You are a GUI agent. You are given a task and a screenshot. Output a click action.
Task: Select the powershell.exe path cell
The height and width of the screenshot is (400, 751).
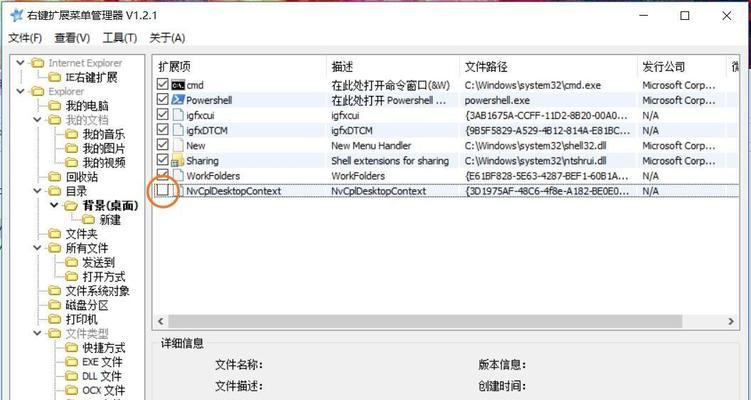(x=497, y=100)
